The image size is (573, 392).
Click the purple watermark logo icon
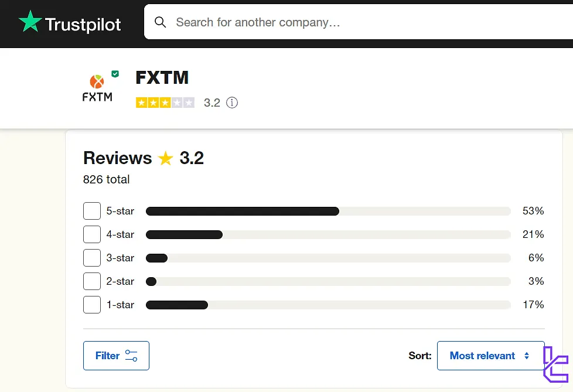(x=555, y=364)
